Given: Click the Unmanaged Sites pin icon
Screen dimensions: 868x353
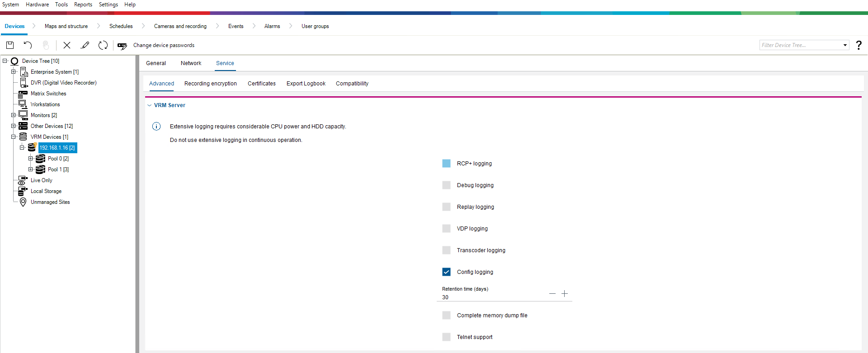Looking at the screenshot, I should point(23,202).
